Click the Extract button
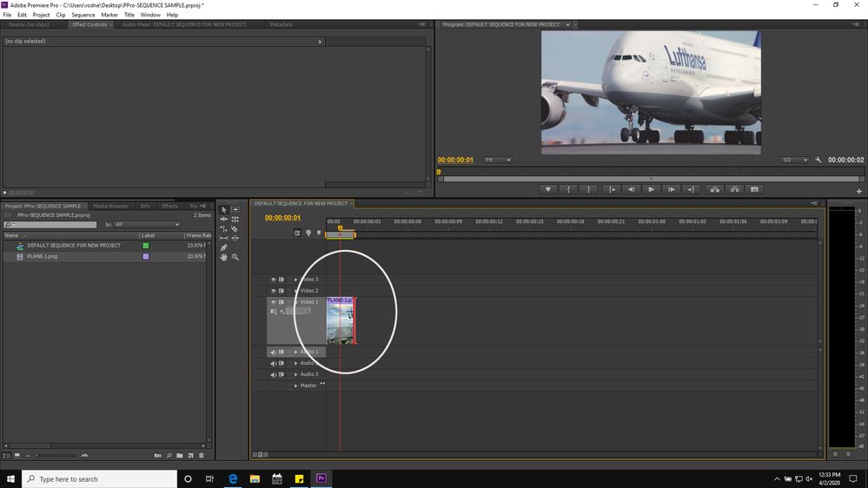This screenshot has height=488, width=868. [734, 189]
